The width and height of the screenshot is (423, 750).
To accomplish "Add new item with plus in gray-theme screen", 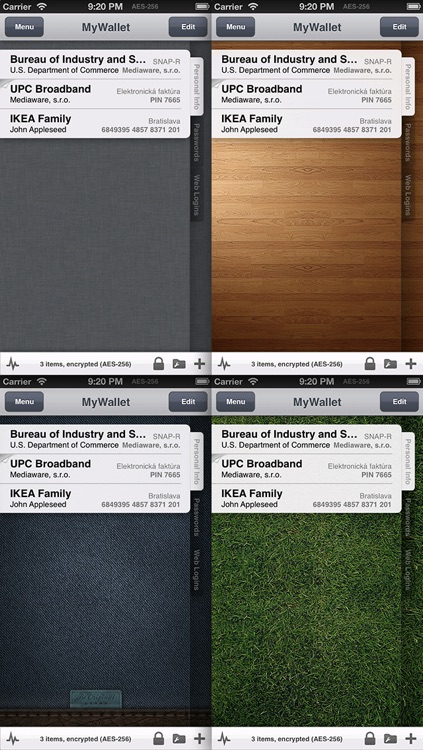I will coord(200,364).
